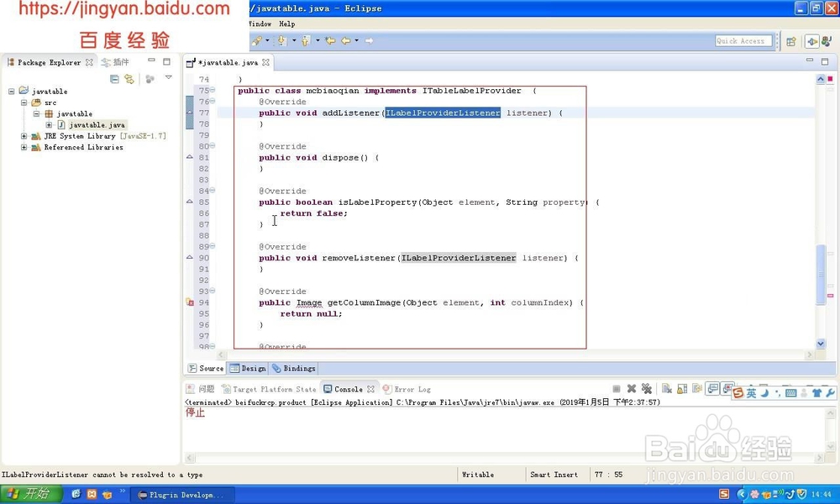
Task: Click the Sogou input method tray icon
Action: coord(723,494)
